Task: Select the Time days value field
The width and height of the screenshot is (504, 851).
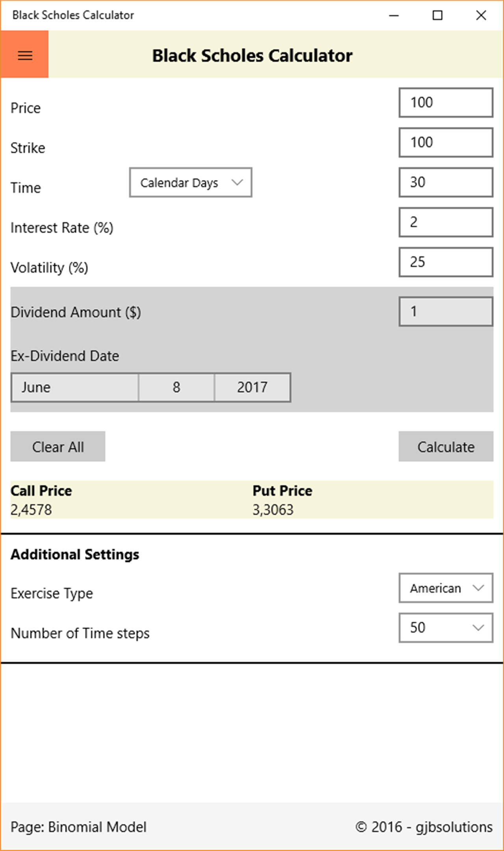Action: click(x=446, y=182)
